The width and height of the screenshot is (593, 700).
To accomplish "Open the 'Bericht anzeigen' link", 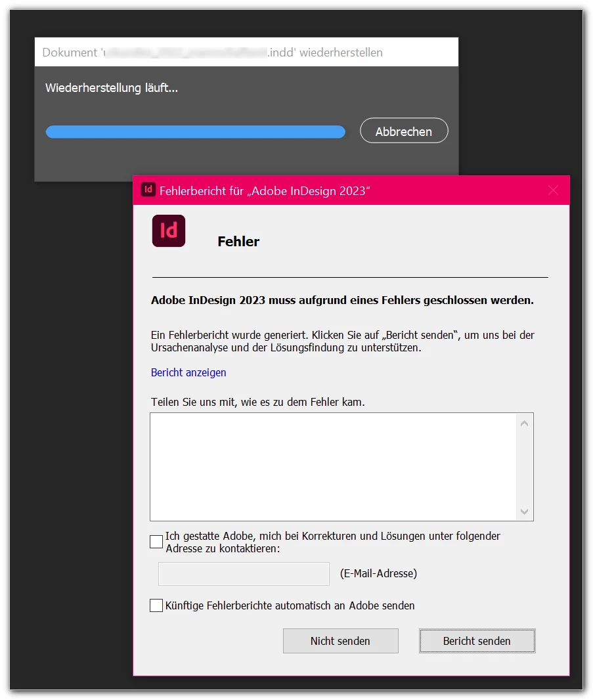I will (x=188, y=373).
